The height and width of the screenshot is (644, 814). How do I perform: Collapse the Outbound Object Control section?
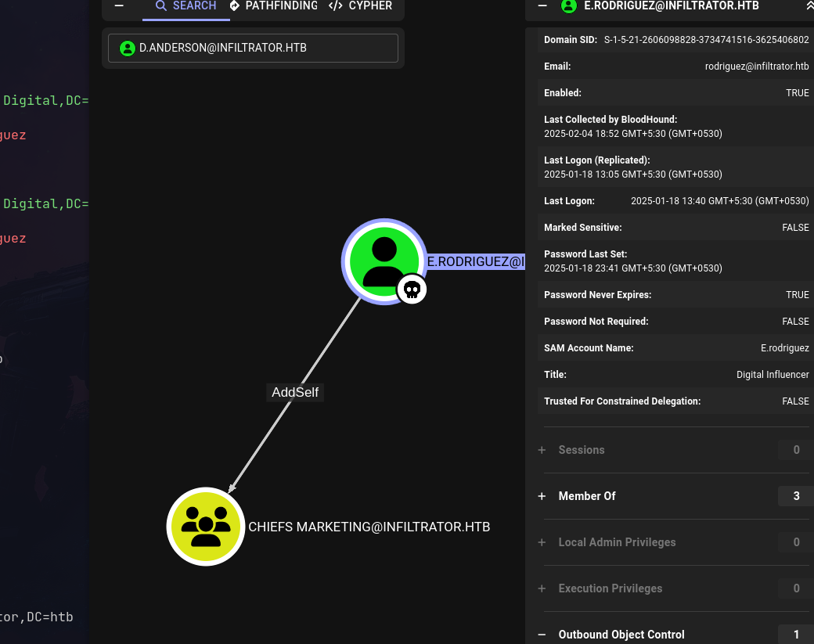542,635
